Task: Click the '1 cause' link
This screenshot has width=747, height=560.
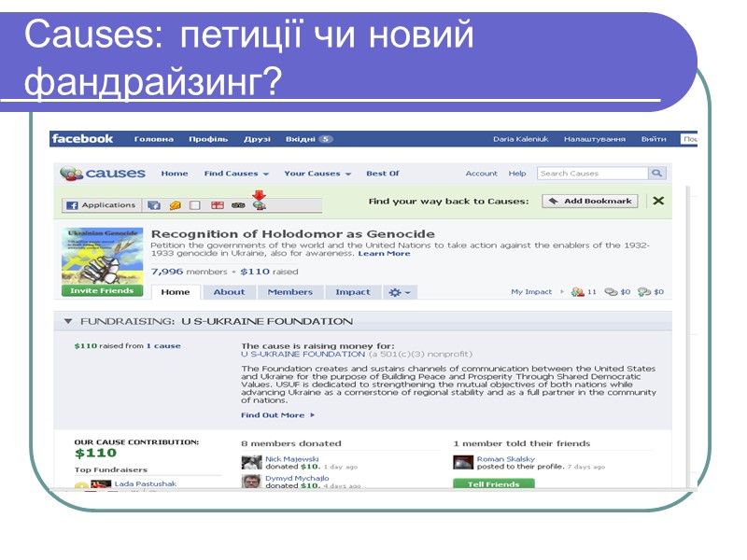Action: [x=163, y=345]
